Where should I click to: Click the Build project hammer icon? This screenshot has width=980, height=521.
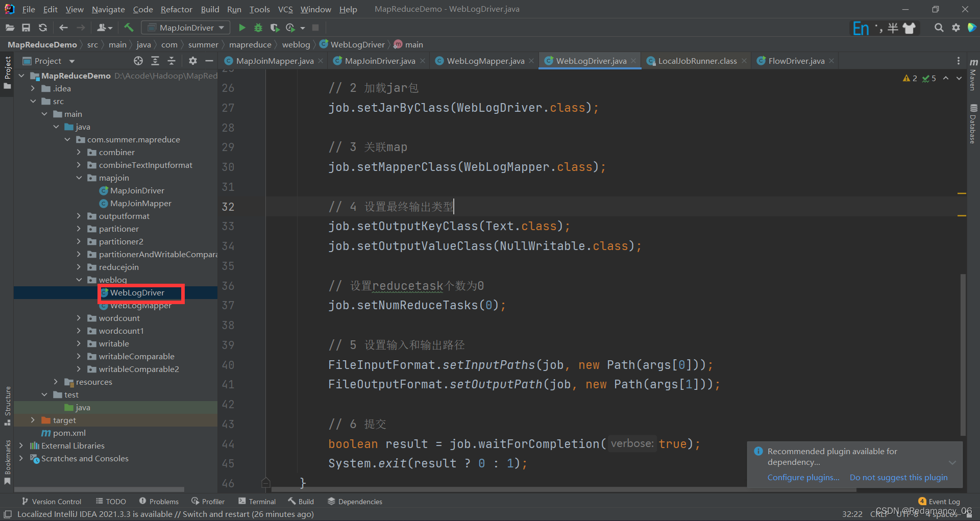(x=129, y=28)
